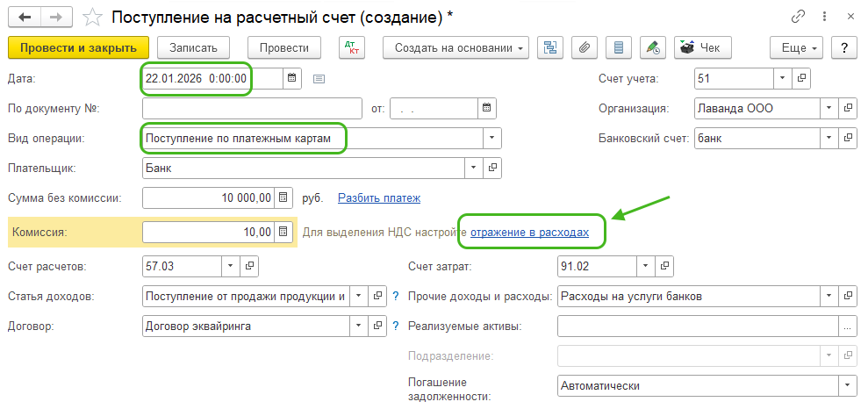
Task: Open calculator for Сумма без комиссии
Action: point(283,198)
